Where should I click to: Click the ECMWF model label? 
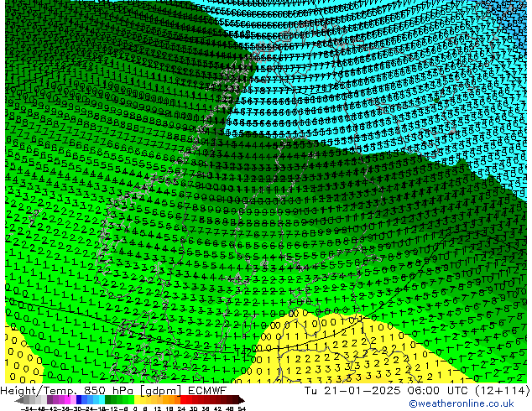click(206, 391)
